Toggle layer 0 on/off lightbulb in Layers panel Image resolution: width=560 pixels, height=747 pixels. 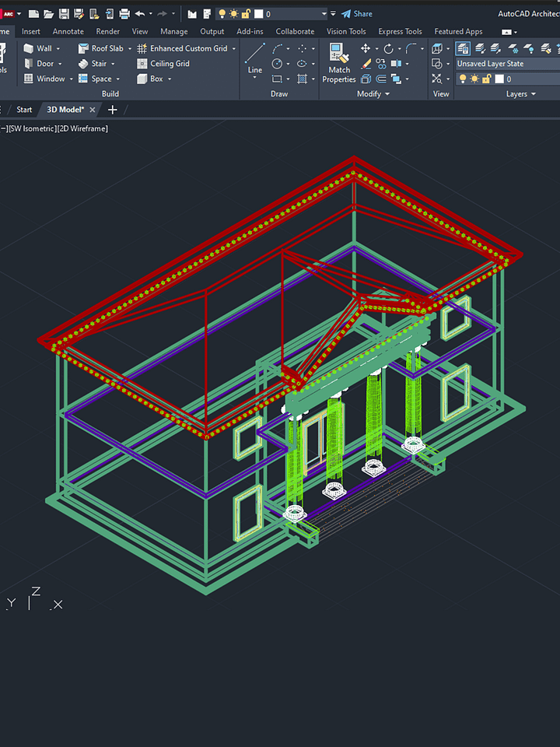(x=462, y=79)
